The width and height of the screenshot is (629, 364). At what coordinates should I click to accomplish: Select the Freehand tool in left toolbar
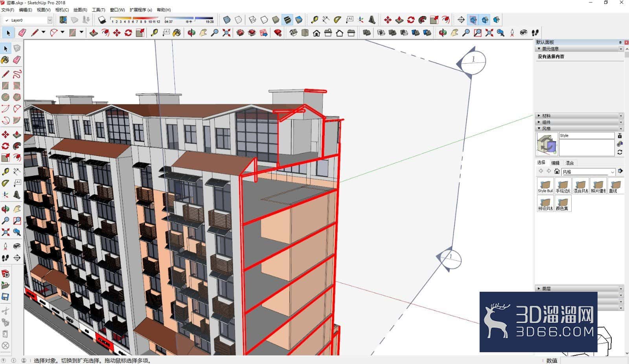17,74
